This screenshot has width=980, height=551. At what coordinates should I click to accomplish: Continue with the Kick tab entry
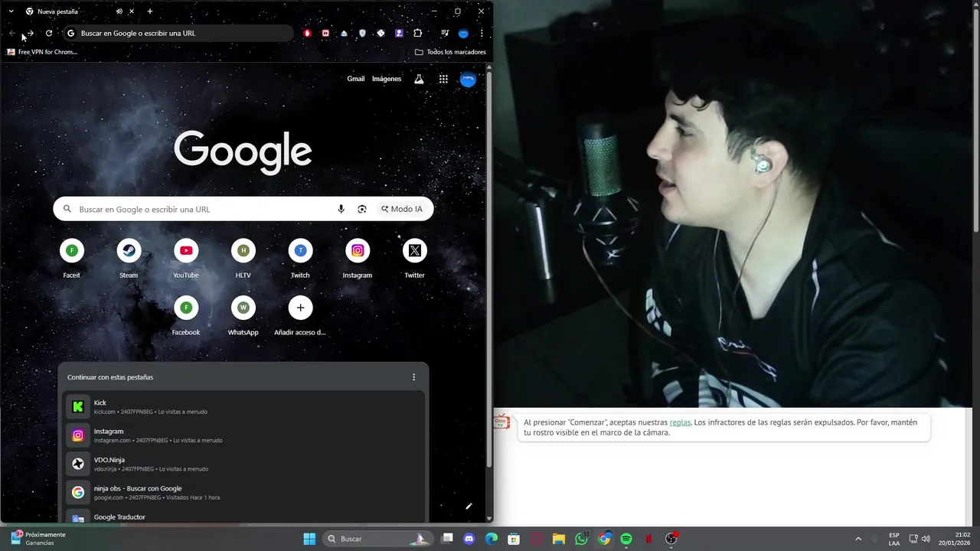click(x=243, y=406)
